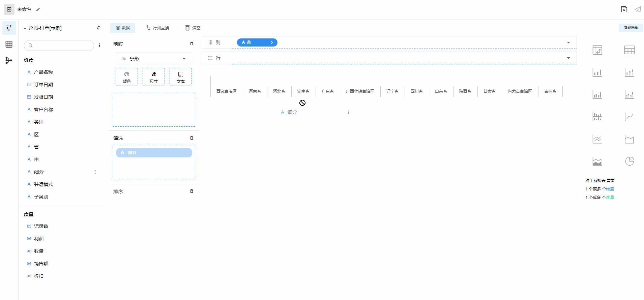Image resolution: width=644 pixels, height=300 pixels.
Task: Select the grouped bar chart type
Action: (597, 95)
